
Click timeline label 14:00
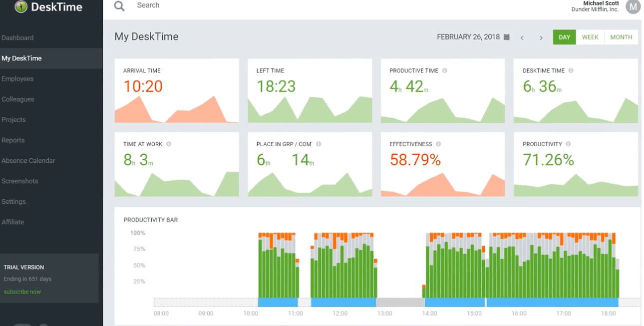[x=429, y=314]
